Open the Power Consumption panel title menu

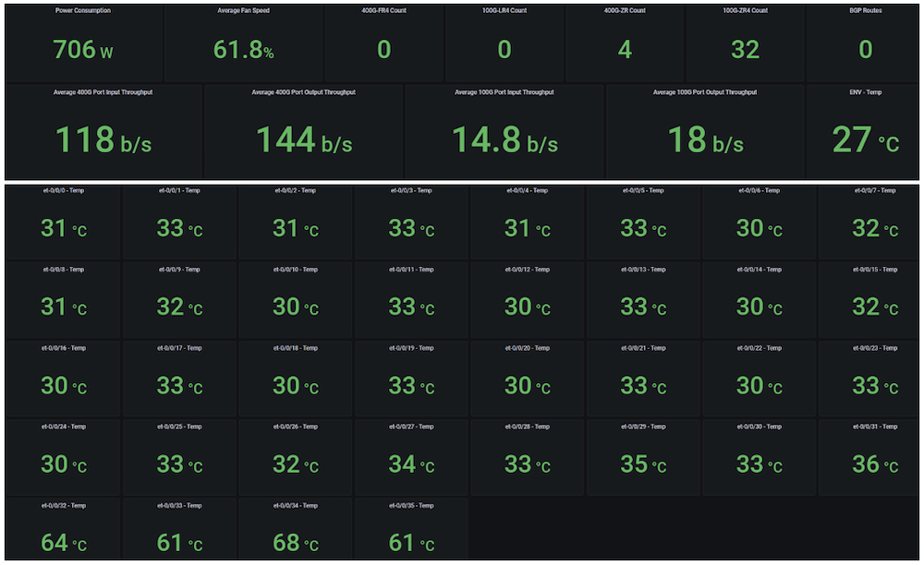[x=83, y=11]
